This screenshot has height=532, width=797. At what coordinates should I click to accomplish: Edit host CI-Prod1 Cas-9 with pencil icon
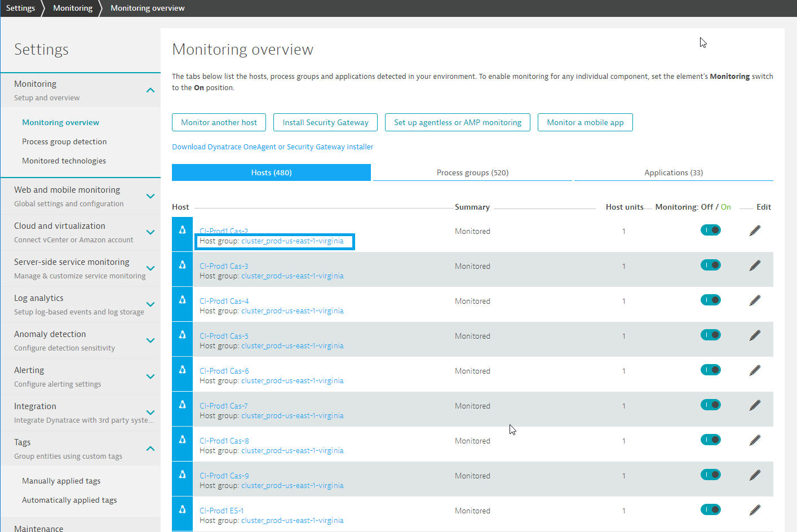(x=755, y=475)
